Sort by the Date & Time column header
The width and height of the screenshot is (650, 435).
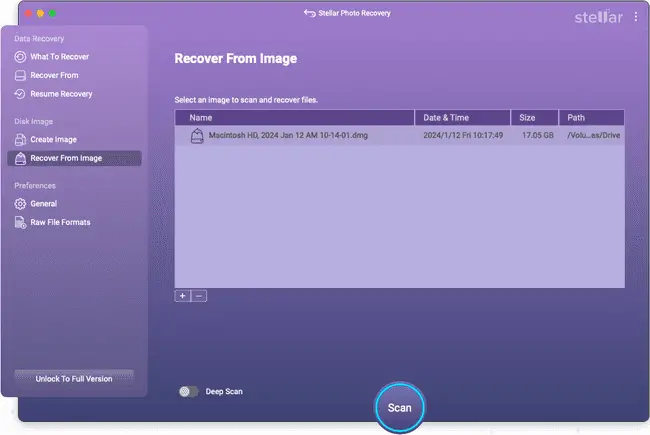(462, 118)
